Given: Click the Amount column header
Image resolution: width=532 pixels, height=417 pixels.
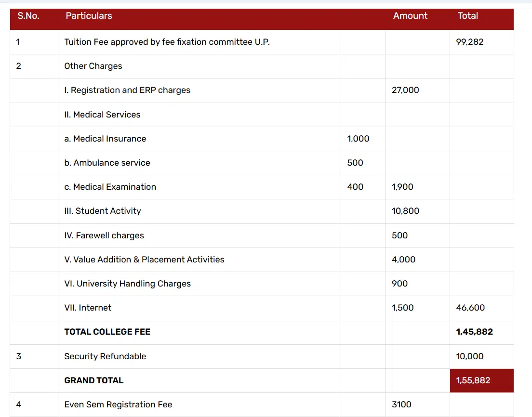Looking at the screenshot, I should (410, 16).
